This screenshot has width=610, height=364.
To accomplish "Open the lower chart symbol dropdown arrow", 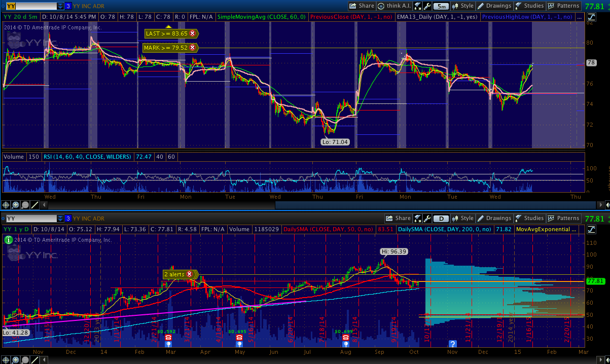I will (60, 219).
